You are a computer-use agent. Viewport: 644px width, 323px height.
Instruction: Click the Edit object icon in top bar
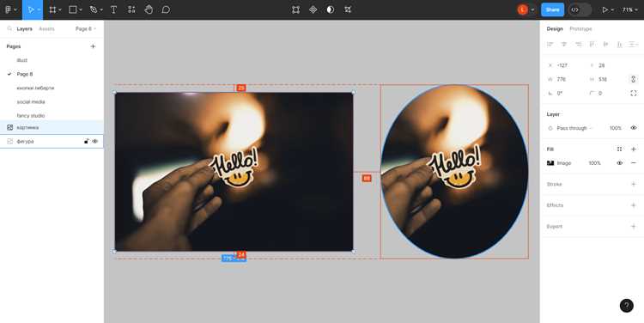click(295, 9)
